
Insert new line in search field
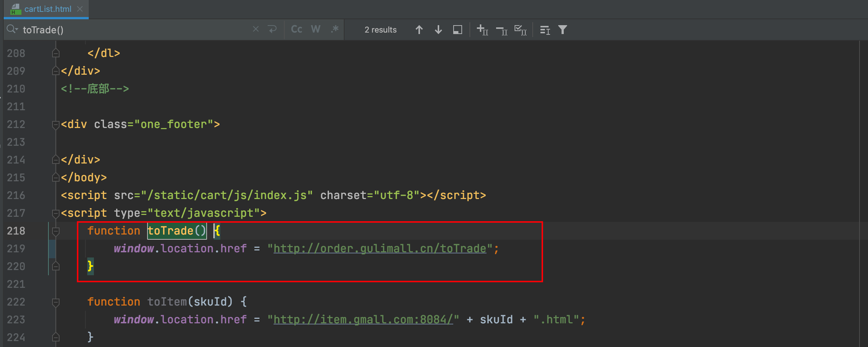[272, 29]
